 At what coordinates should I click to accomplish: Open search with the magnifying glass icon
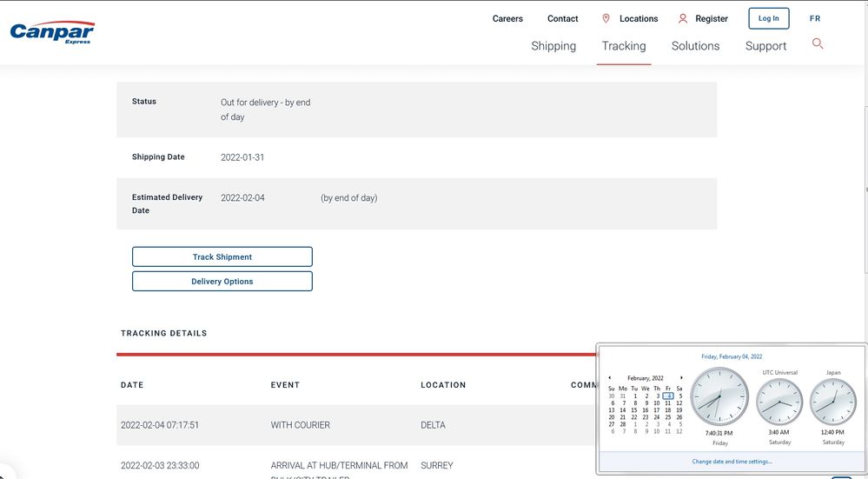817,43
